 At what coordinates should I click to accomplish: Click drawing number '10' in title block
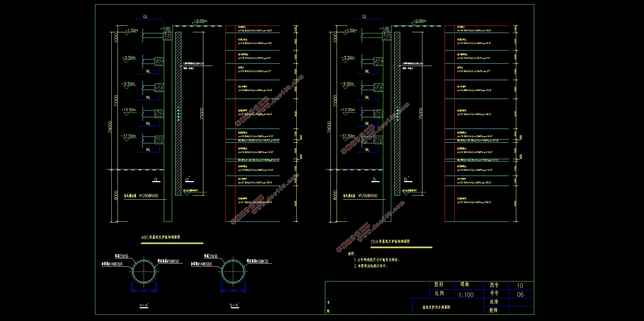520,286
